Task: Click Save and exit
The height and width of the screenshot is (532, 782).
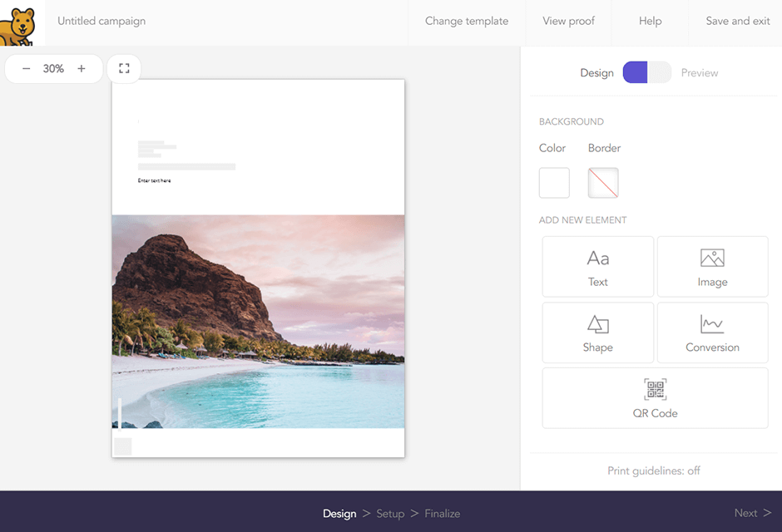Action: (738, 21)
